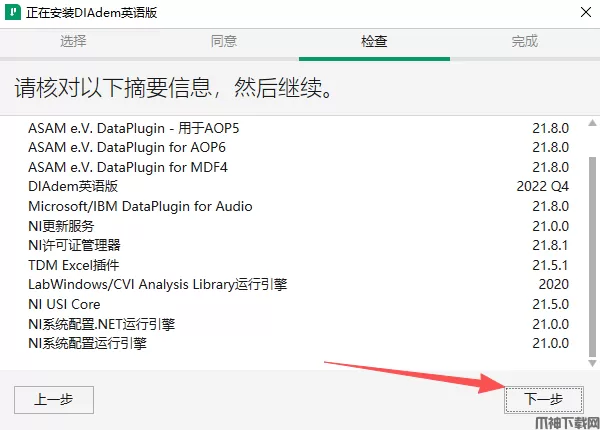Image resolution: width=600 pixels, height=430 pixels.
Task: Click version 21.5.0 value
Action: (551, 305)
